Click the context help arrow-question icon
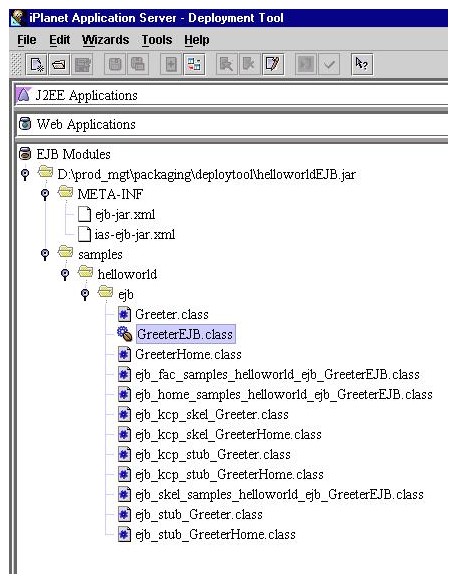Image resolution: width=457 pixels, height=583 pixels. coord(361,65)
